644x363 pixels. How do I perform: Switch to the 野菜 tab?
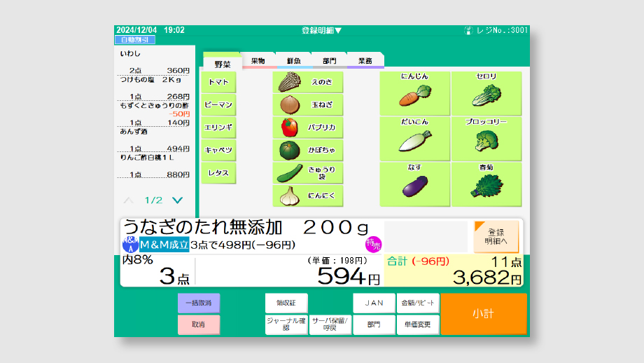[222, 62]
